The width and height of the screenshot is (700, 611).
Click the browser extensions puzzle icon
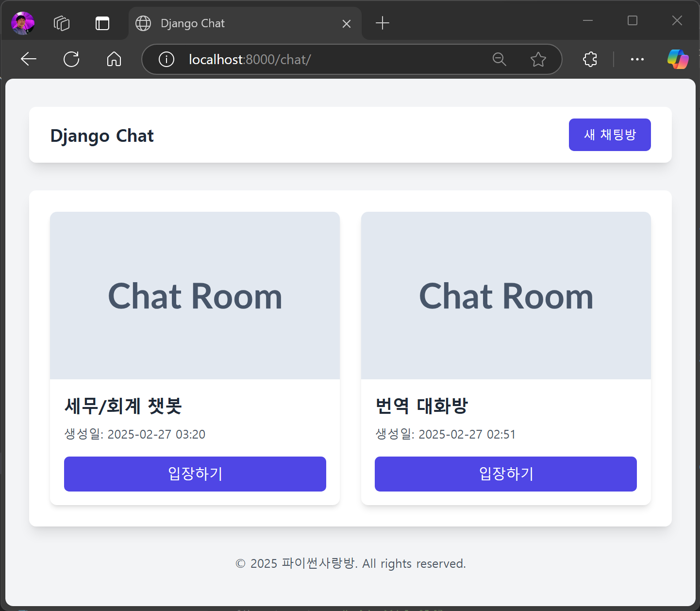pos(589,59)
